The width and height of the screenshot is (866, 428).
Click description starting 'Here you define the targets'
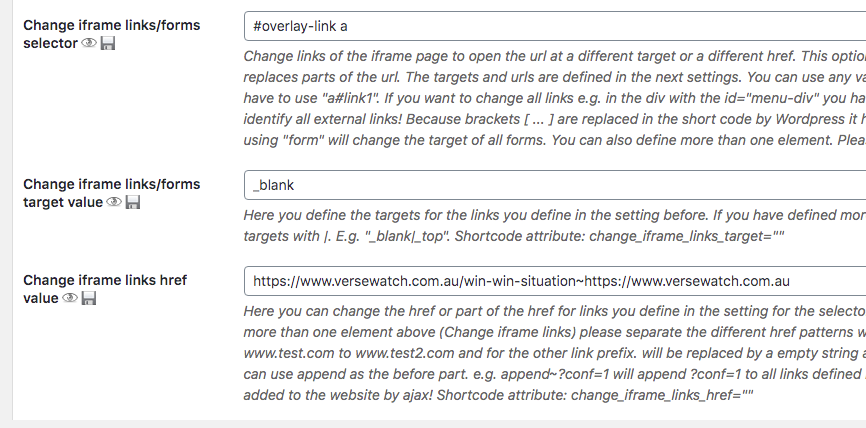coord(555,226)
